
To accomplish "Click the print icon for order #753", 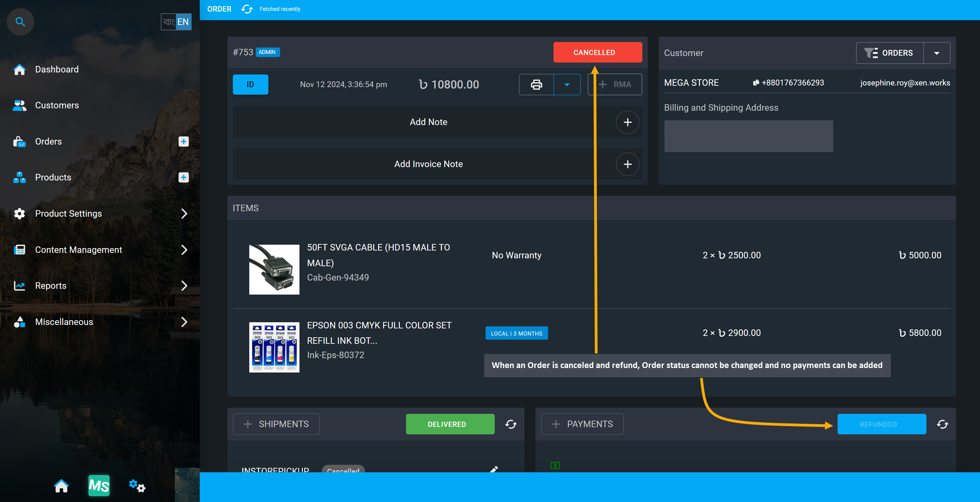I will (537, 84).
